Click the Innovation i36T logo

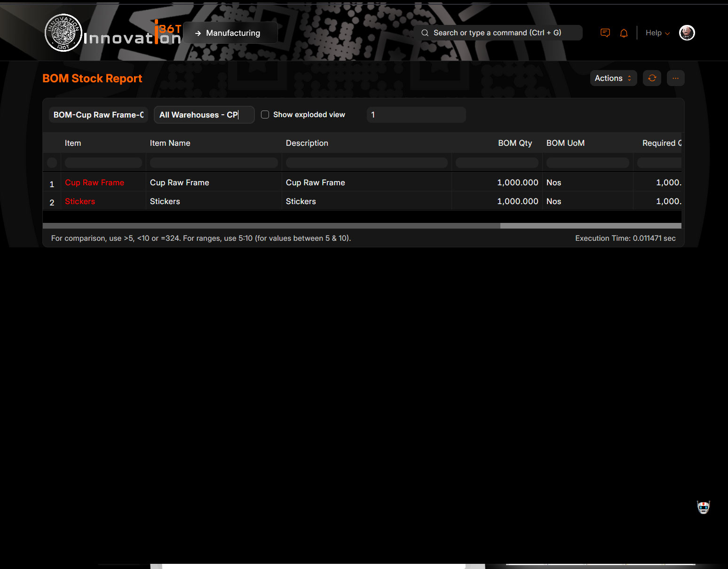tap(113, 33)
